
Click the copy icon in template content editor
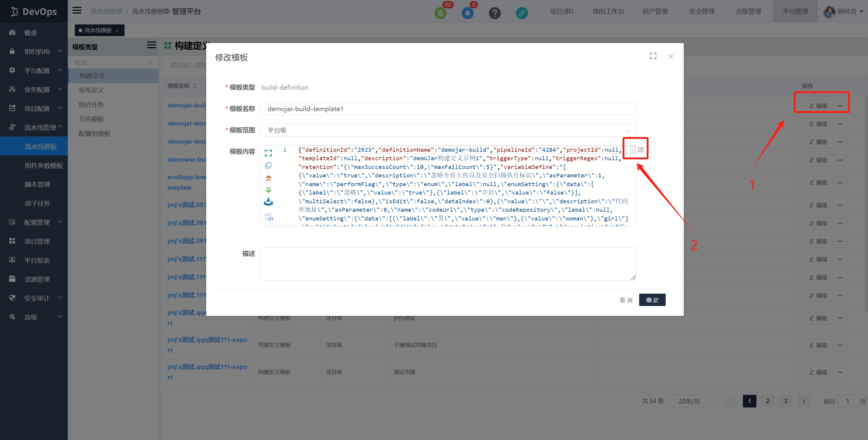268,165
